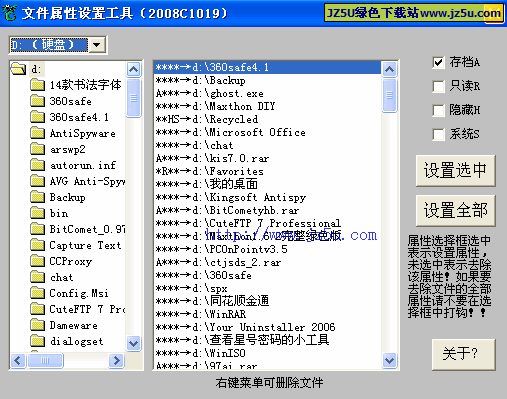The height and width of the screenshot is (399, 507).
Task: Click folder icon beside dialogset
Action: point(37,341)
